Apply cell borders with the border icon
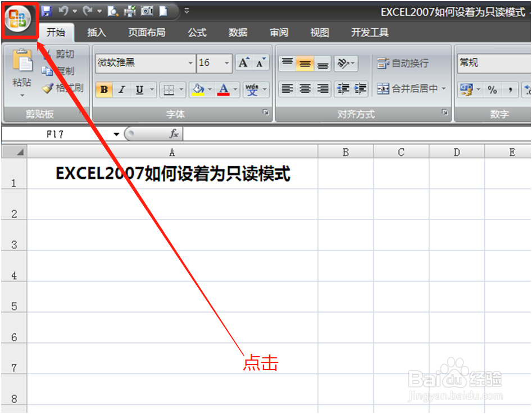Image resolution: width=532 pixels, height=414 pixels. pyautogui.click(x=169, y=89)
